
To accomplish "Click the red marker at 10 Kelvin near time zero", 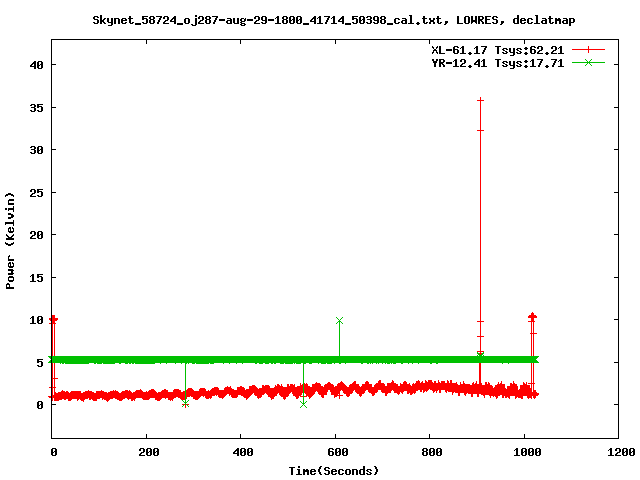I will tap(53, 320).
